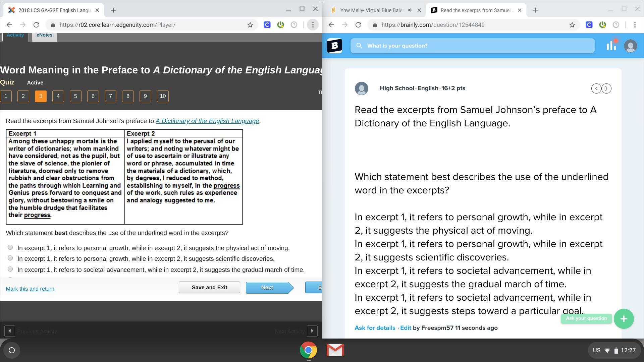Open Gmail from the shelf
The image size is (644, 362).
tap(335, 350)
